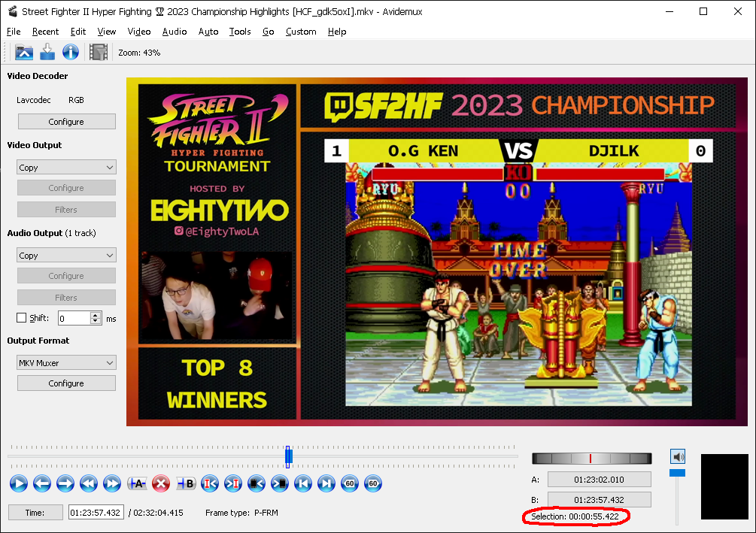Screen dimensions: 756x533
Task: Click the audio shift milliseconds field
Action: 74,318
